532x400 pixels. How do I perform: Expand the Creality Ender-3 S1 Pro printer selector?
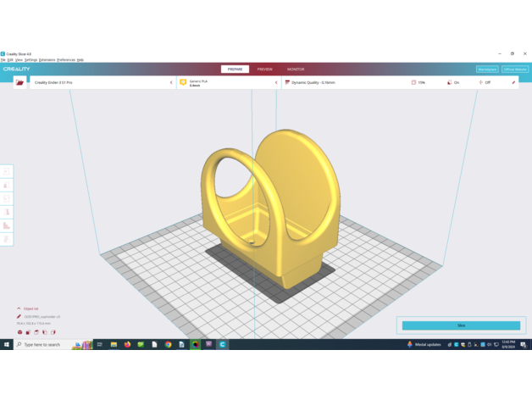[x=102, y=83]
